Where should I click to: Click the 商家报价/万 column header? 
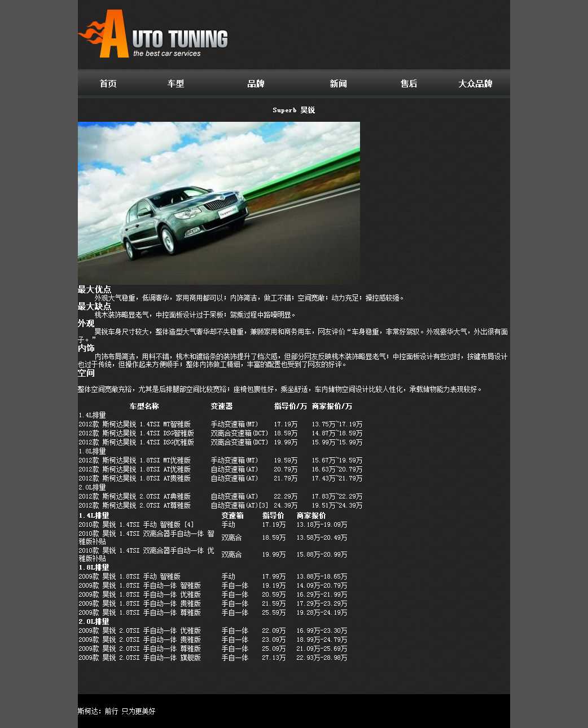332,406
